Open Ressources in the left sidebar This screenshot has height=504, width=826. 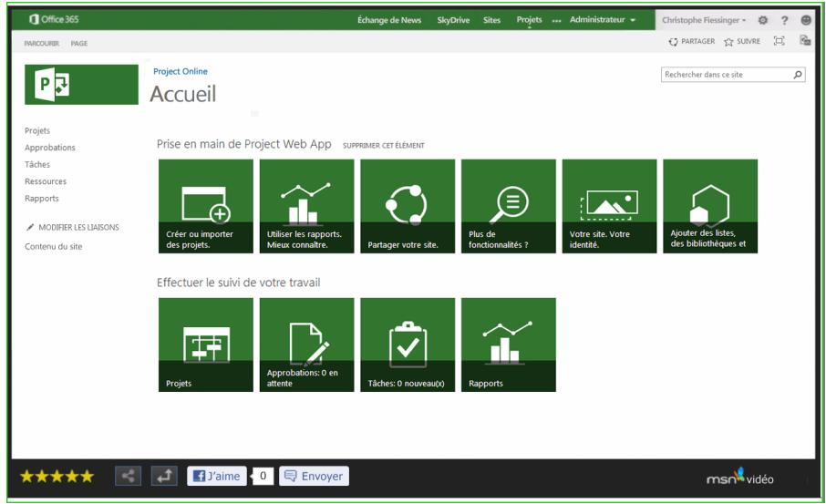click(x=46, y=181)
